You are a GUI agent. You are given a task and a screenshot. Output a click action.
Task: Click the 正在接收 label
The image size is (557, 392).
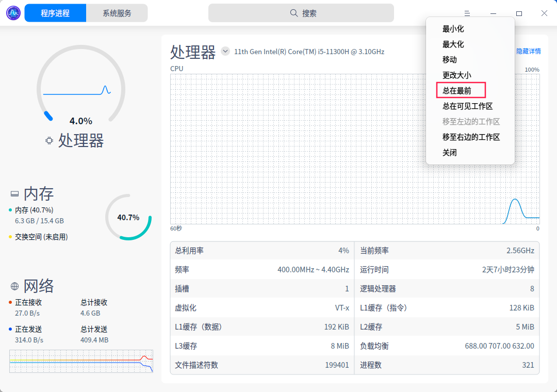28,302
